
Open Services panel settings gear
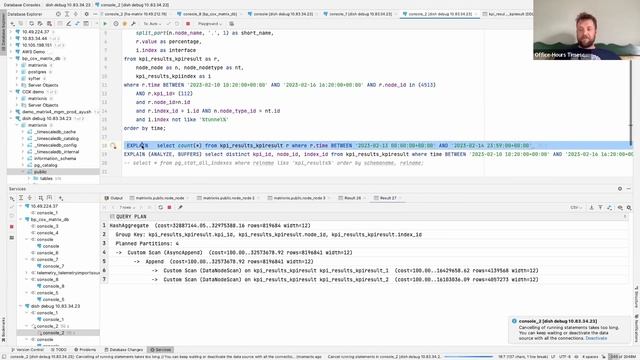(x=620, y=189)
